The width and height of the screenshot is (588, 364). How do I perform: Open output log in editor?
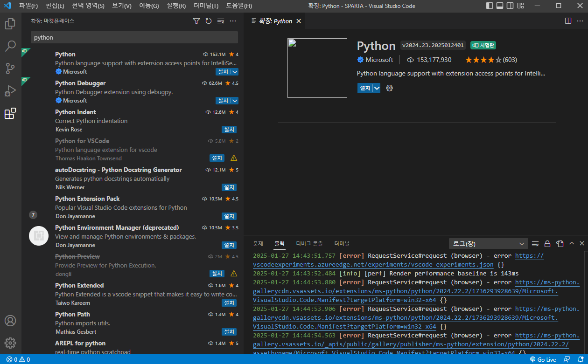point(560,244)
